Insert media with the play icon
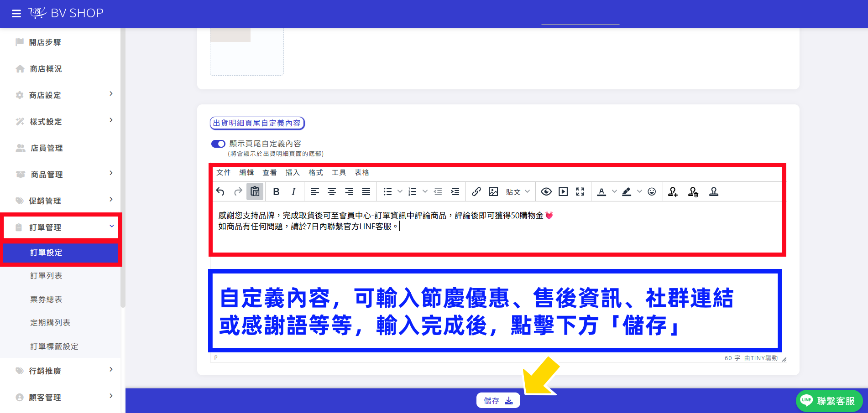The height and width of the screenshot is (413, 868). 564,191
